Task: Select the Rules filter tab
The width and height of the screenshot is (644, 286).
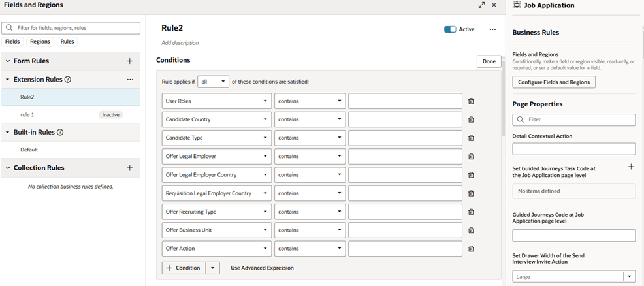Action: [67, 42]
